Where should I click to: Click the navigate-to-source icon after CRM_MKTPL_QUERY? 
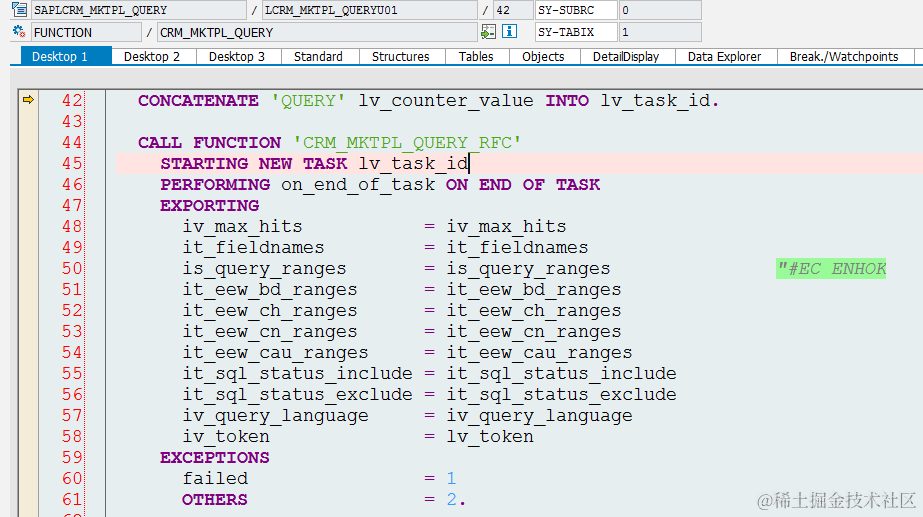pyautogui.click(x=488, y=32)
